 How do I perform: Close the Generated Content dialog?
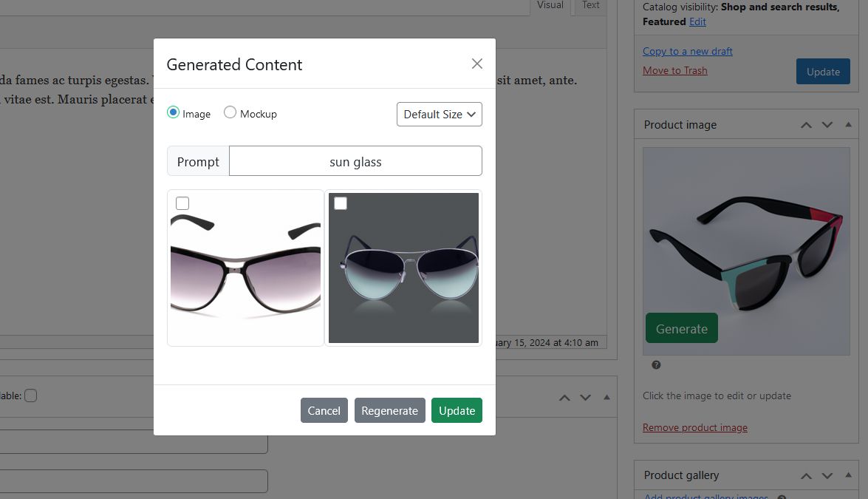476,64
